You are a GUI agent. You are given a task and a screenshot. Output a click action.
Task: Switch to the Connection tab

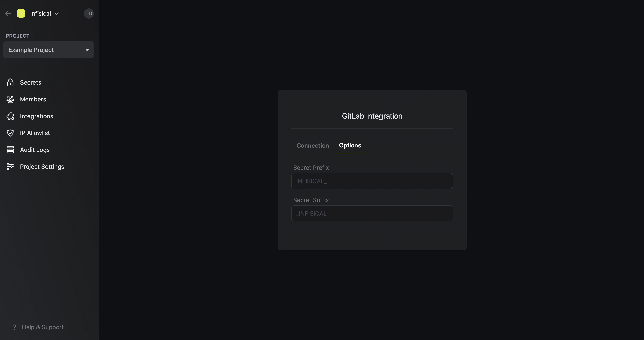[313, 146]
